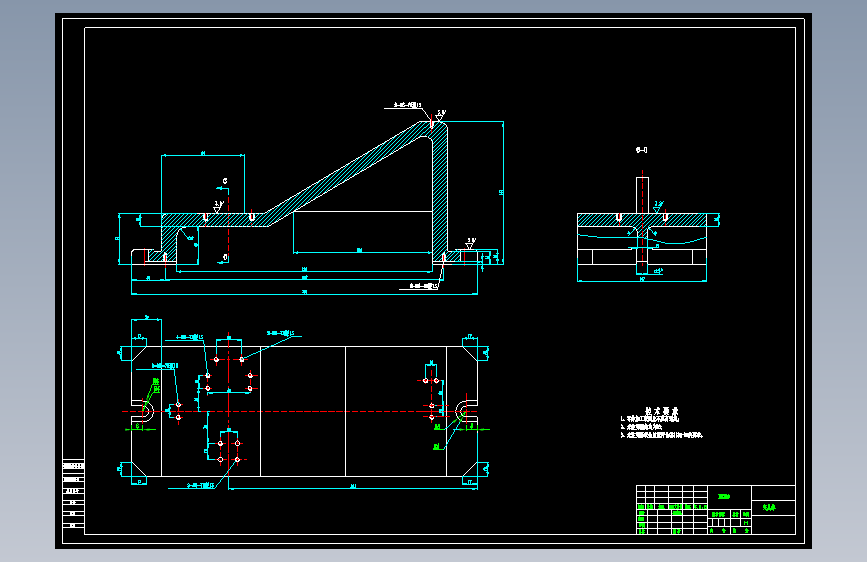Click the upper letter C section mark
Viewport: 867px width, 562px height.
[x=224, y=181]
